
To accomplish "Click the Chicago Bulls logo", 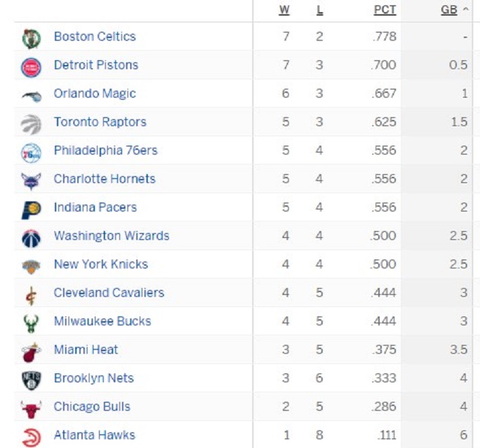I will pos(31,409).
